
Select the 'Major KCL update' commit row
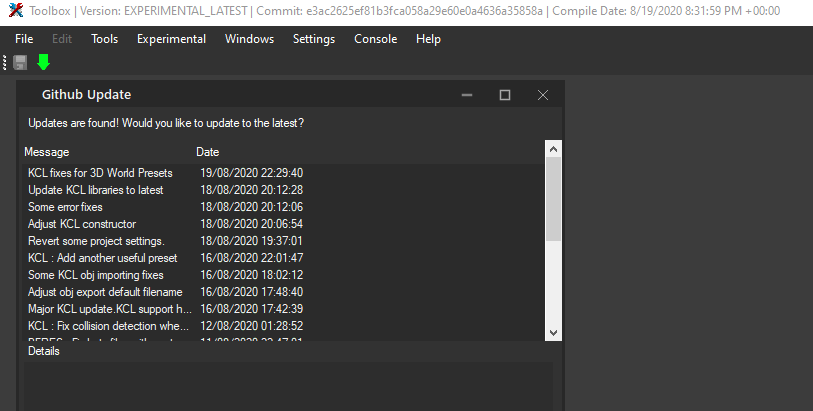[284, 309]
